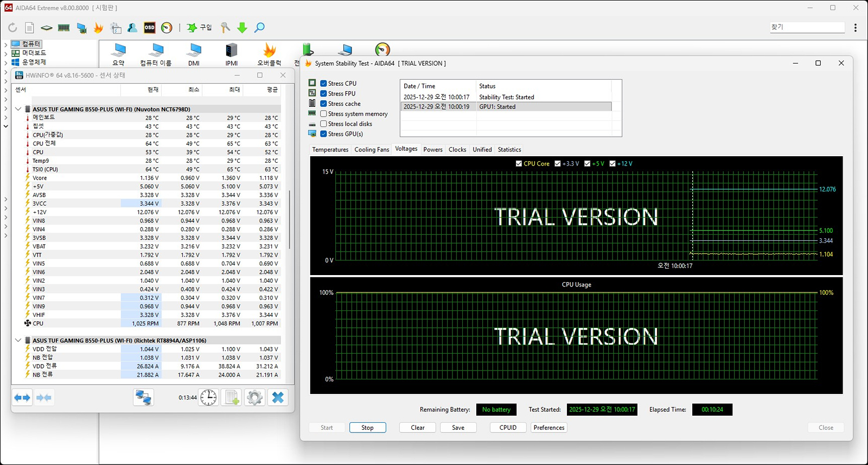
Task: Click the HWiNFO sensor list scrollbar
Action: coord(290,219)
